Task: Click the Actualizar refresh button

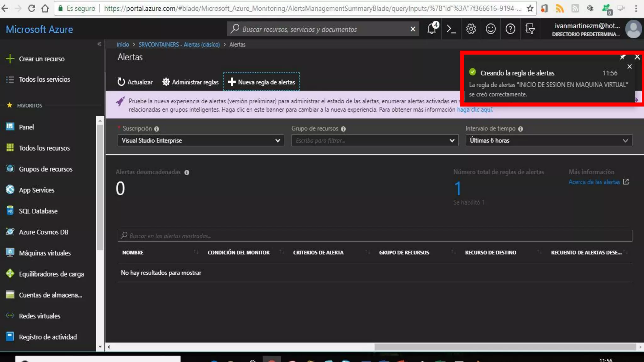Action: (135, 82)
